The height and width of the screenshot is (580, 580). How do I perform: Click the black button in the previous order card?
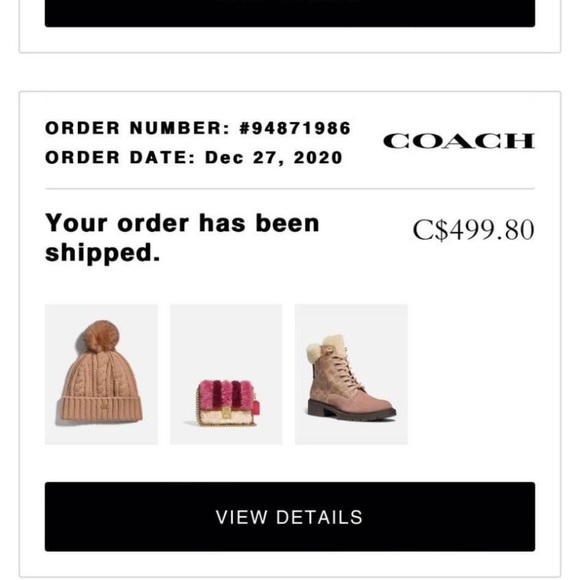click(x=290, y=13)
